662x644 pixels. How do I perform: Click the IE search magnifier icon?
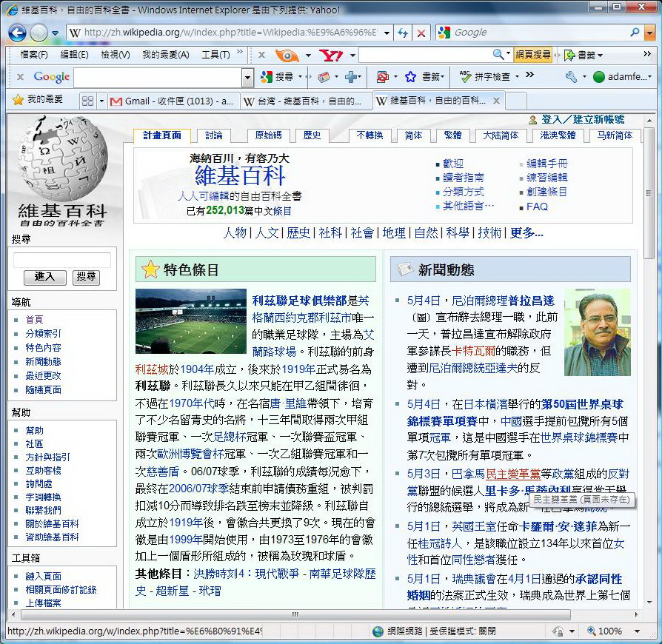coord(634,33)
